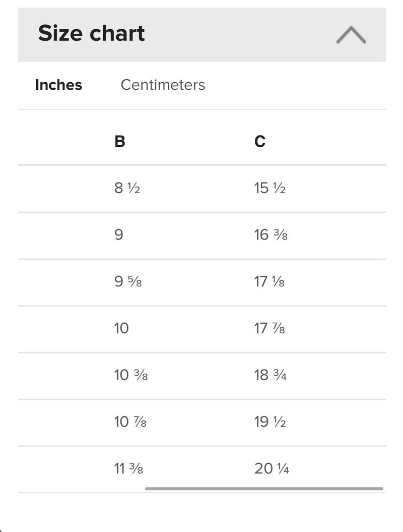Click the 17 ⅞ value in column C

click(270, 328)
